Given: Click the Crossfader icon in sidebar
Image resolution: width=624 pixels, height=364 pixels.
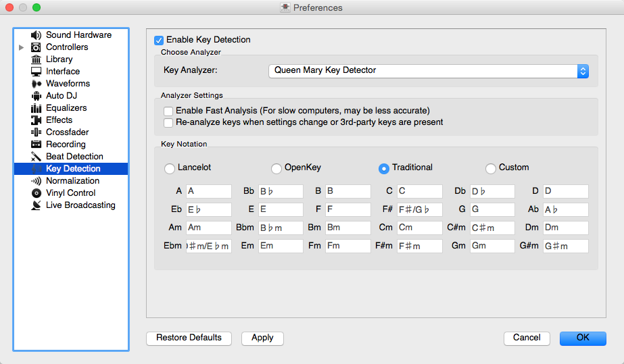Looking at the screenshot, I should [x=36, y=132].
